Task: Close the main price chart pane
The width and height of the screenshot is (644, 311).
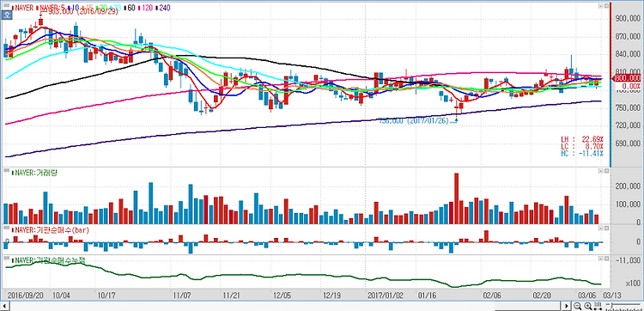Action: [x=606, y=6]
